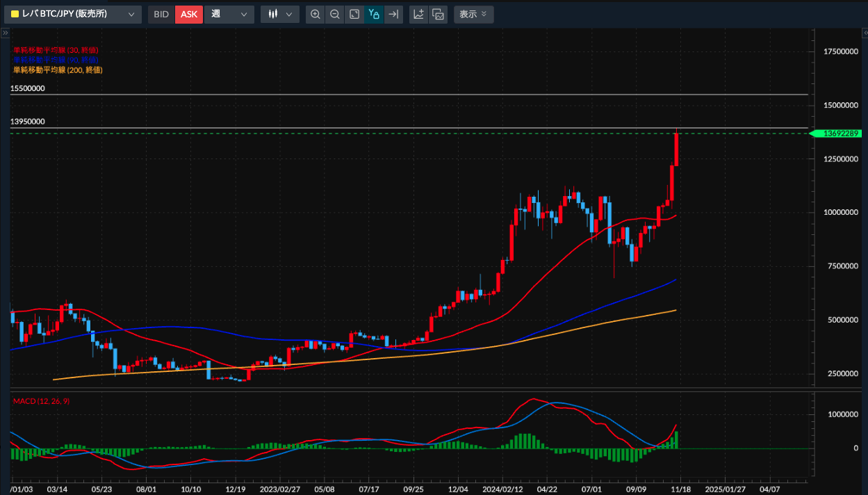
Task: Click the 09/25 date axis label
Action: 413,489
